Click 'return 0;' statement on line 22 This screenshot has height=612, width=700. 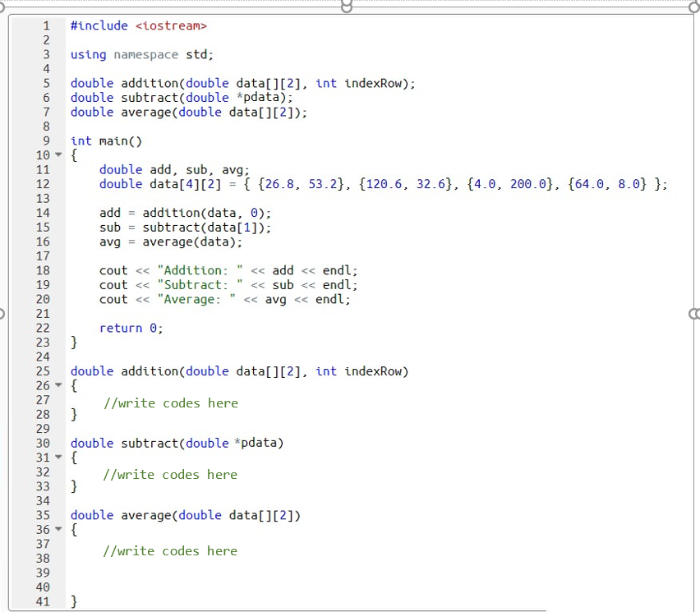pos(131,328)
